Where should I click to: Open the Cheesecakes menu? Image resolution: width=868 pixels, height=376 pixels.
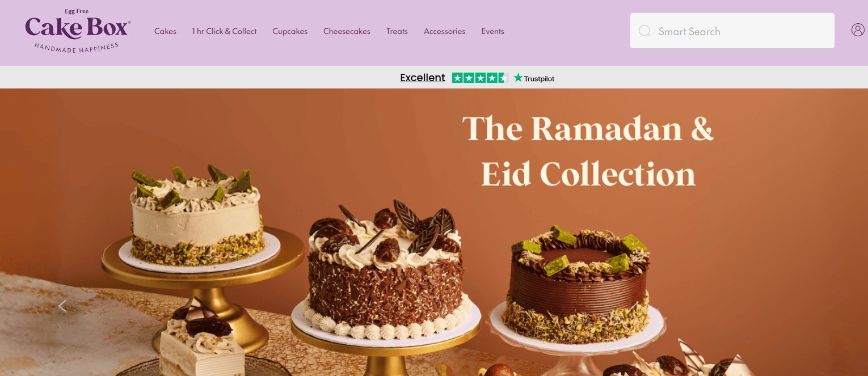(x=347, y=31)
